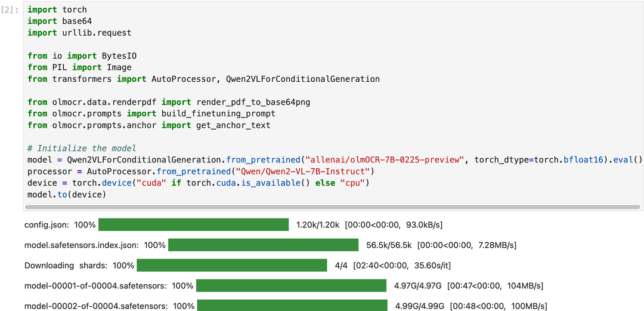Click the cell execution prompt [2]
This screenshot has width=644, height=311.
(x=10, y=10)
